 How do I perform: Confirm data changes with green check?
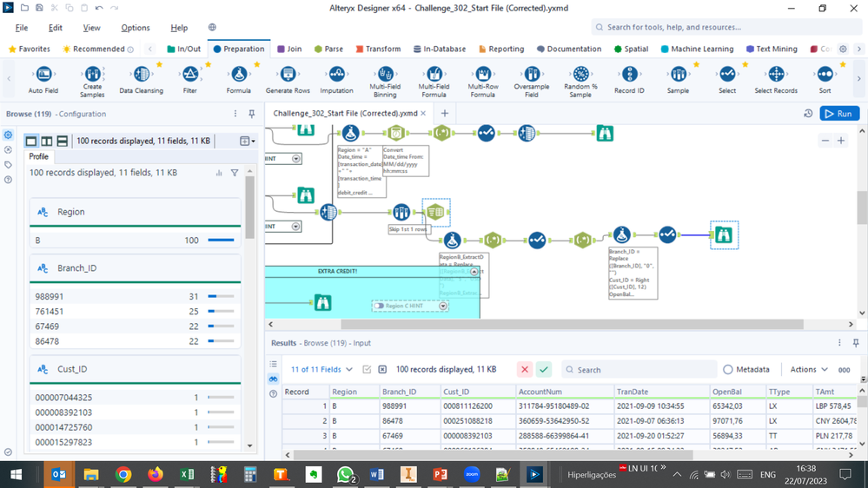click(544, 370)
